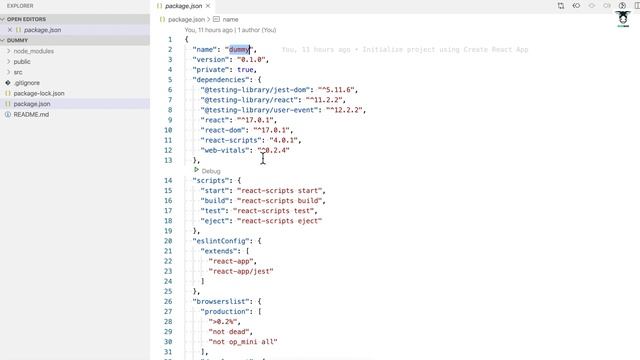Click the "react-dom" key on line 10
640x360 pixels.
pyautogui.click(x=224, y=130)
